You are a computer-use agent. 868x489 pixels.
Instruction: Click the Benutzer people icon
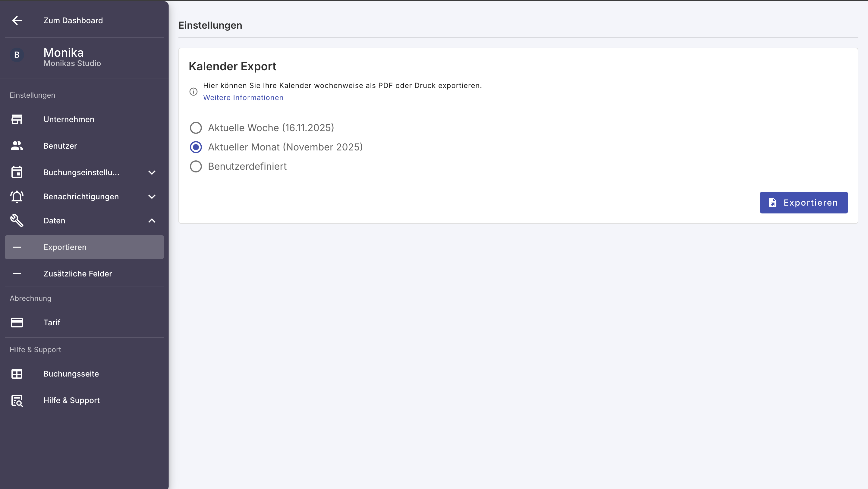pos(17,146)
